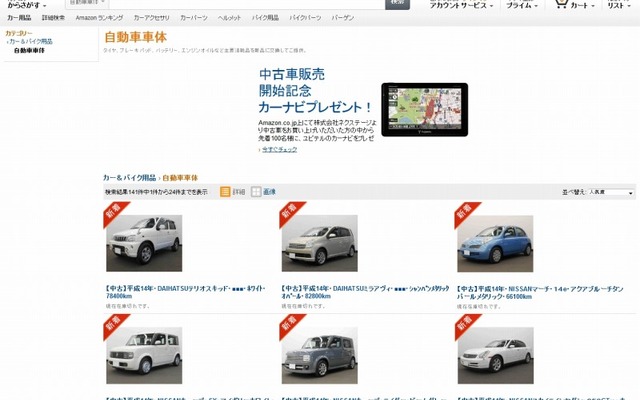Open the white Nissan sedan thumbnail
The image size is (640, 400).
click(x=495, y=356)
